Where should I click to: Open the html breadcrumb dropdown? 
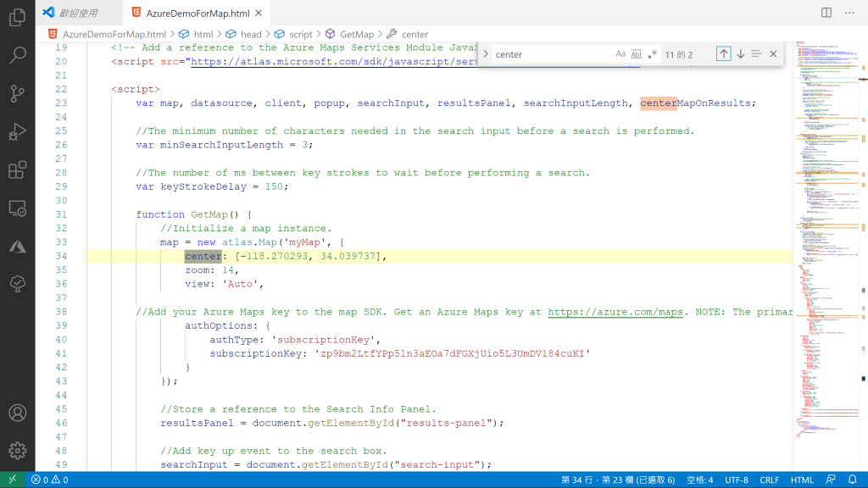pos(203,34)
